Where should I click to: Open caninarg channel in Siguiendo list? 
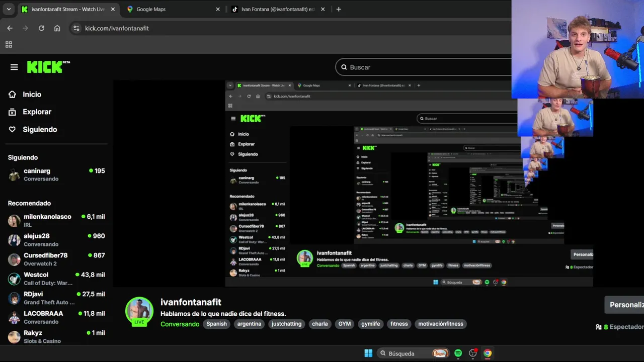click(x=56, y=174)
